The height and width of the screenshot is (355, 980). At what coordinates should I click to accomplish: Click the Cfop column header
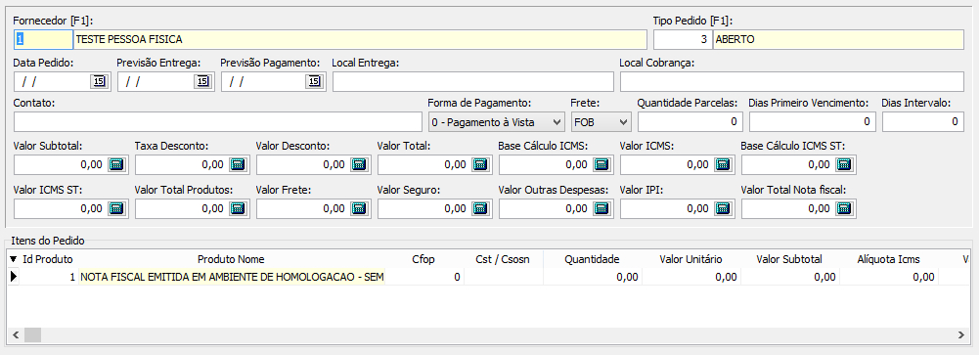click(x=423, y=259)
